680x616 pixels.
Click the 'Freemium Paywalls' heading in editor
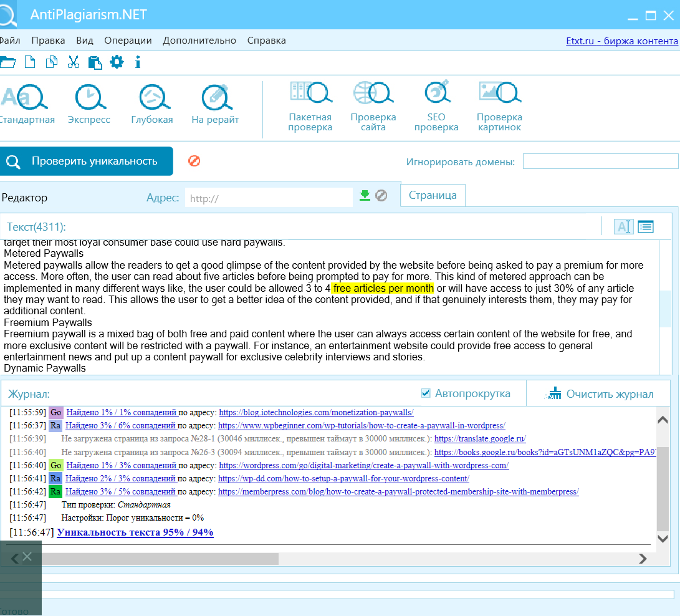pos(48,323)
